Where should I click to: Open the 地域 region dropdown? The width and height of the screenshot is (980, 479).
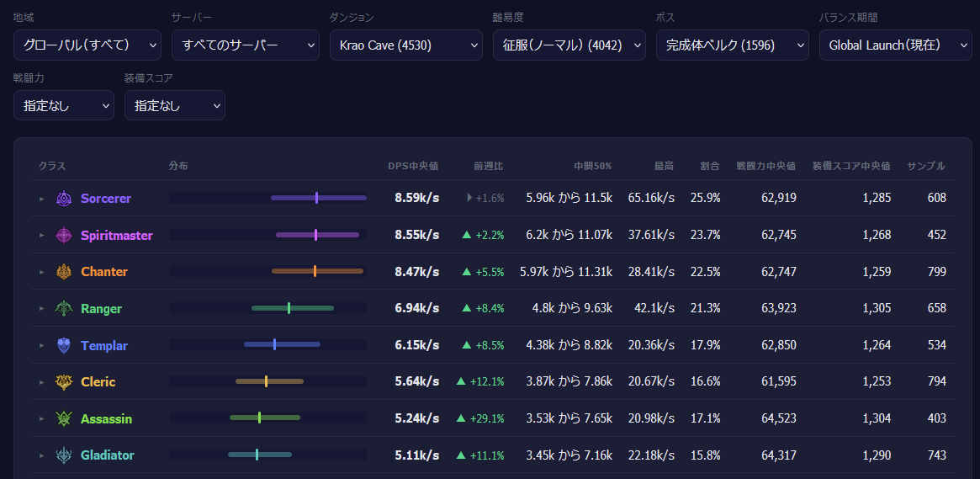click(87, 45)
